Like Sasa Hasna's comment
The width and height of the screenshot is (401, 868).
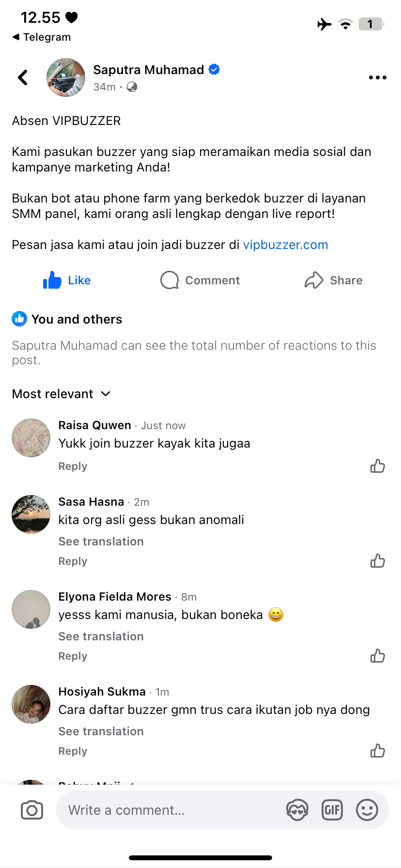(377, 561)
